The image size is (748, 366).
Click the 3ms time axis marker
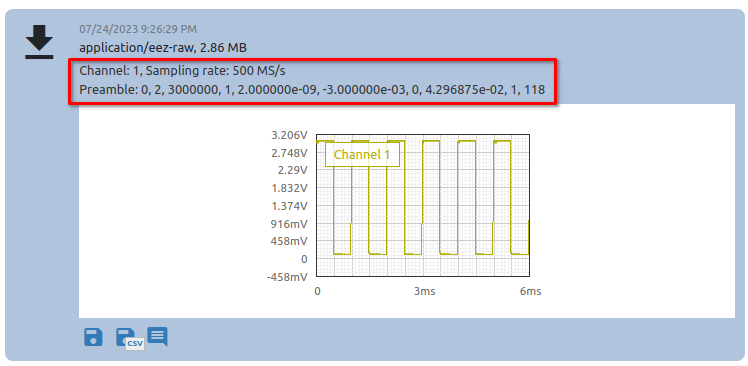coord(425,292)
